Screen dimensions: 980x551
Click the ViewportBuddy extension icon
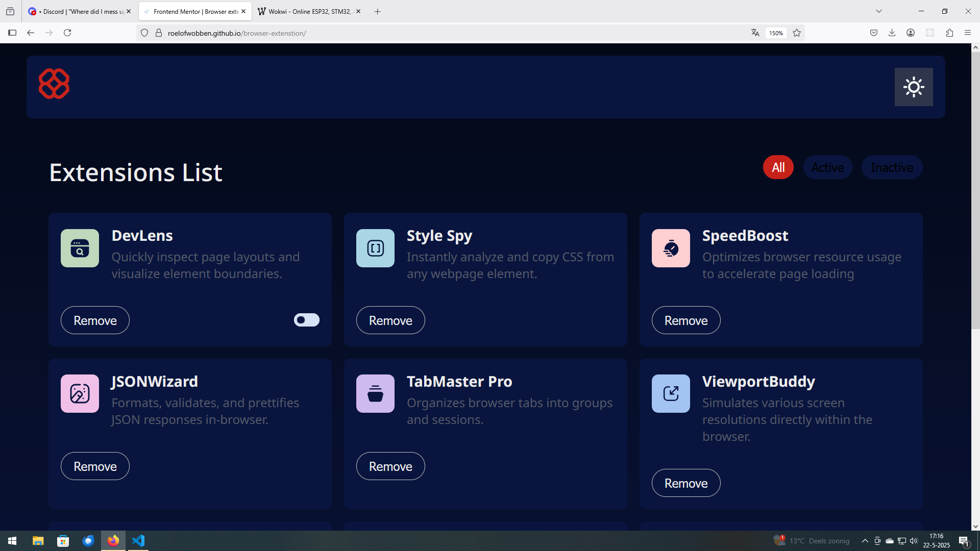click(x=671, y=394)
